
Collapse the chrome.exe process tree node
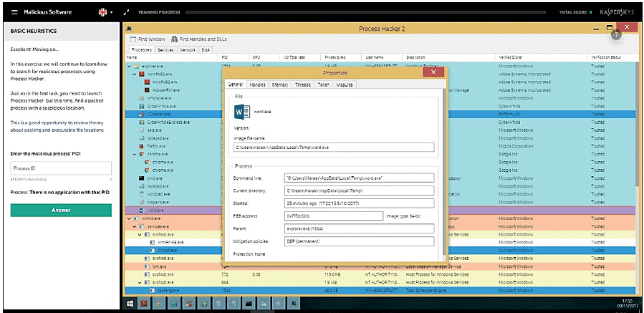(134, 154)
